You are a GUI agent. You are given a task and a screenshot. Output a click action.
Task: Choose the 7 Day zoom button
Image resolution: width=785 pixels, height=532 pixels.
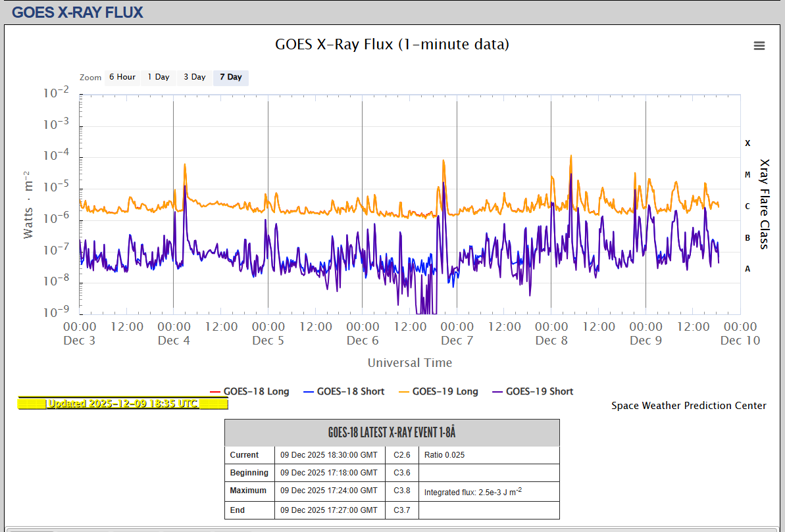point(230,77)
